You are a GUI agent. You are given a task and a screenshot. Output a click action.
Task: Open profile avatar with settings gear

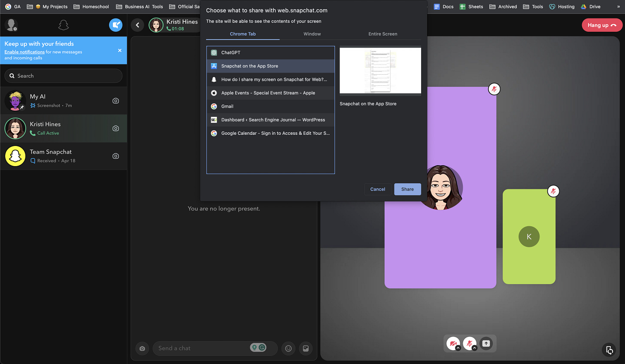[x=11, y=25]
